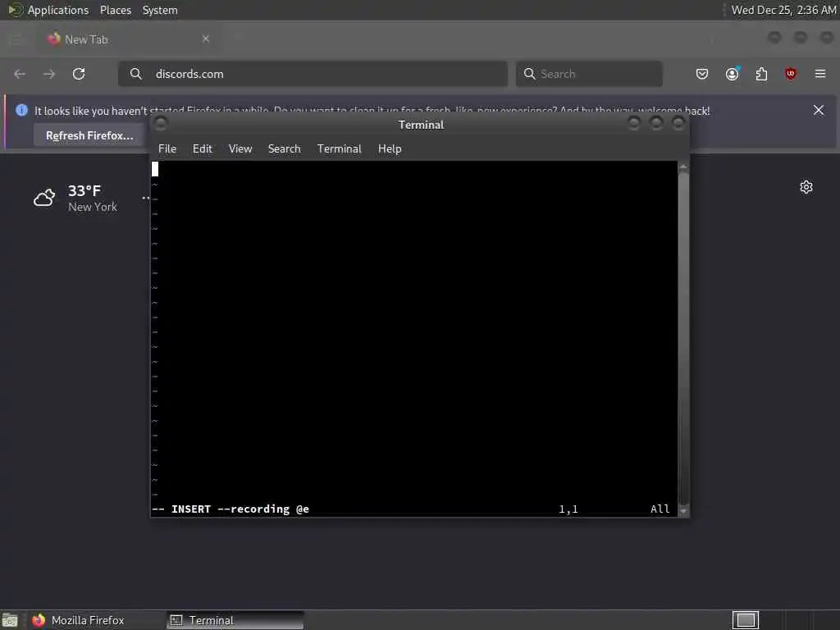Maximize the Terminal window

[656, 124]
